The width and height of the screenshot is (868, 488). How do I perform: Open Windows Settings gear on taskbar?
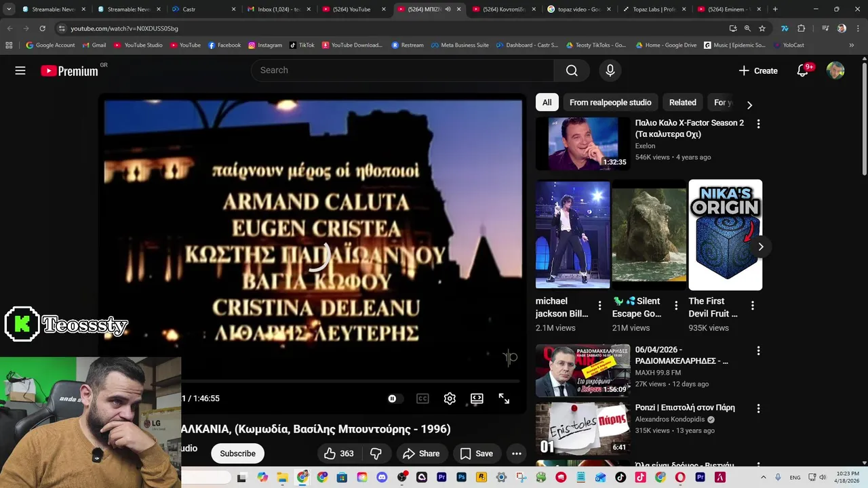coord(501,477)
